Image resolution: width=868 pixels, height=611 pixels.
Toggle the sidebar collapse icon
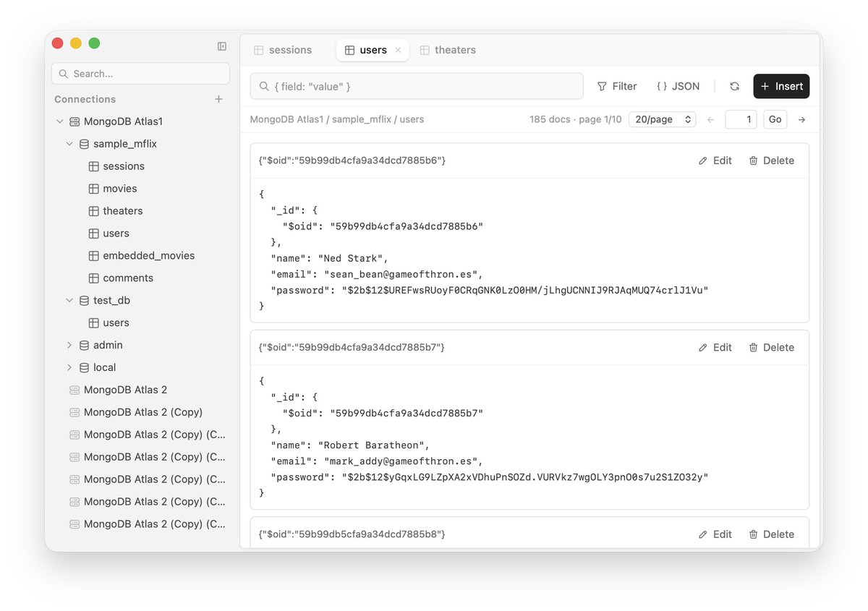pyautogui.click(x=222, y=46)
